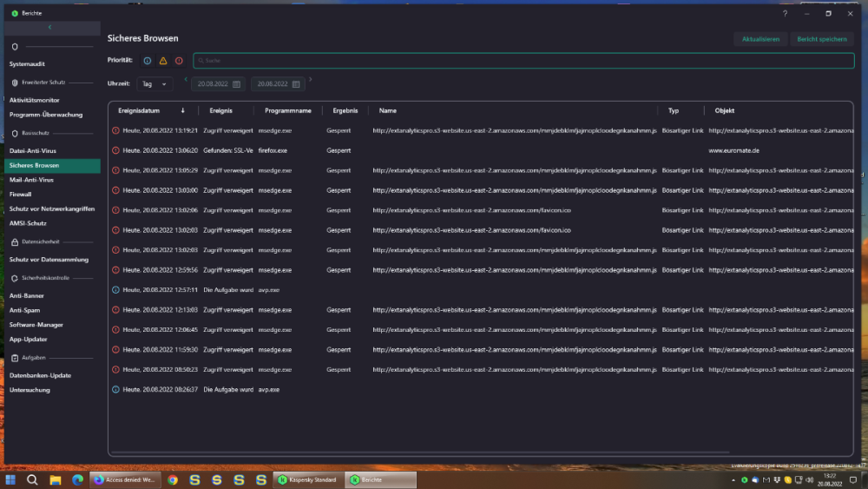
Task: Open Untersuchung report
Action: [30, 390]
